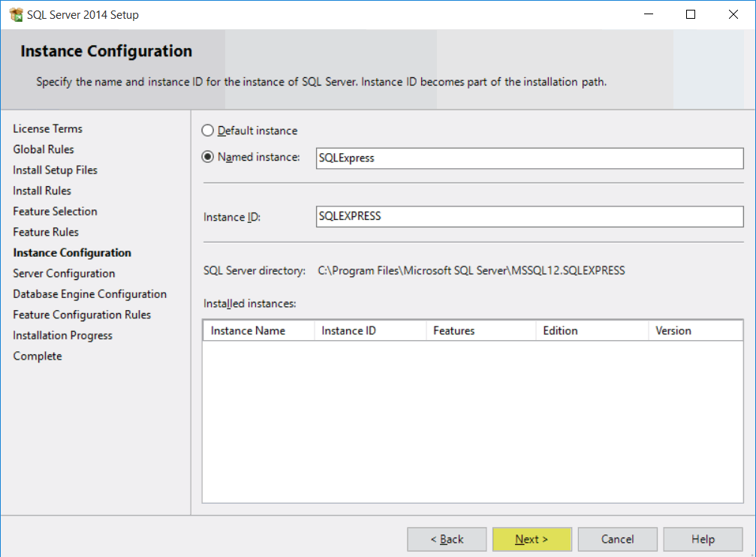756x557 pixels.
Task: Click the SQL Server directory path text
Action: [x=471, y=270]
